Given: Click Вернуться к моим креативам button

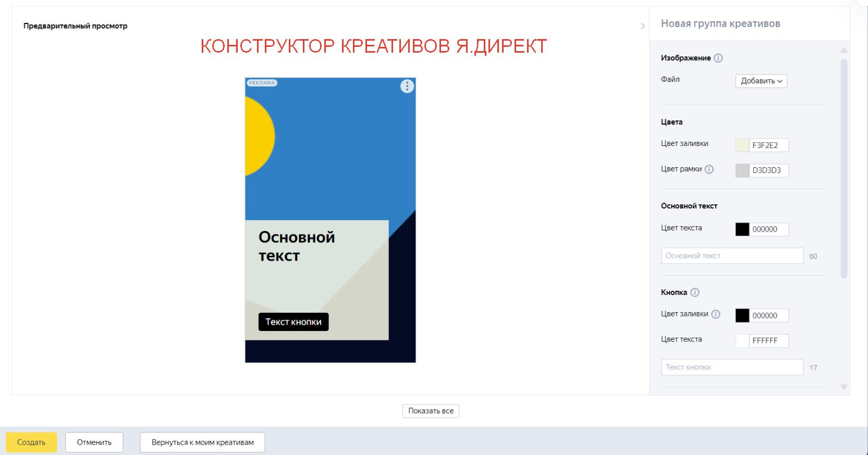Looking at the screenshot, I should tap(202, 442).
